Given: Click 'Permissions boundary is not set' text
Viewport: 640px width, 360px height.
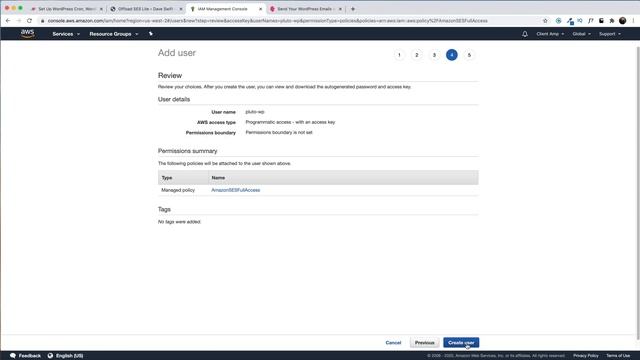Looking at the screenshot, I should click(x=279, y=133).
